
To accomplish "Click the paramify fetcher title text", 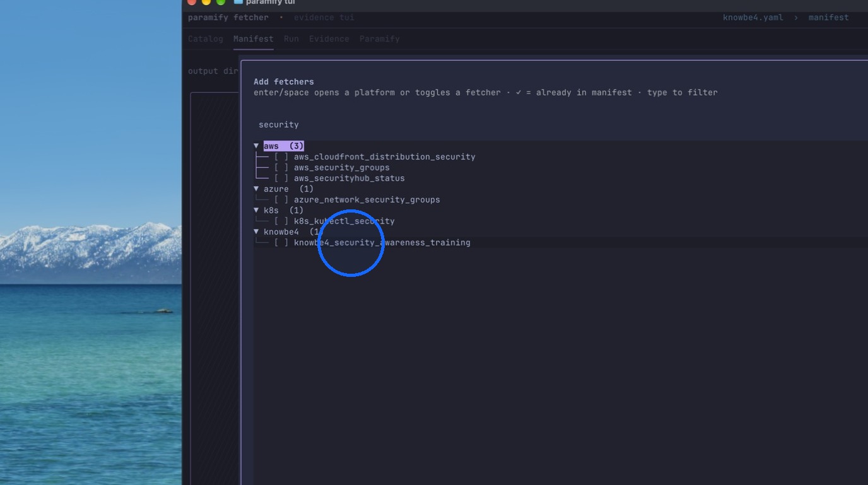I will 228,18.
